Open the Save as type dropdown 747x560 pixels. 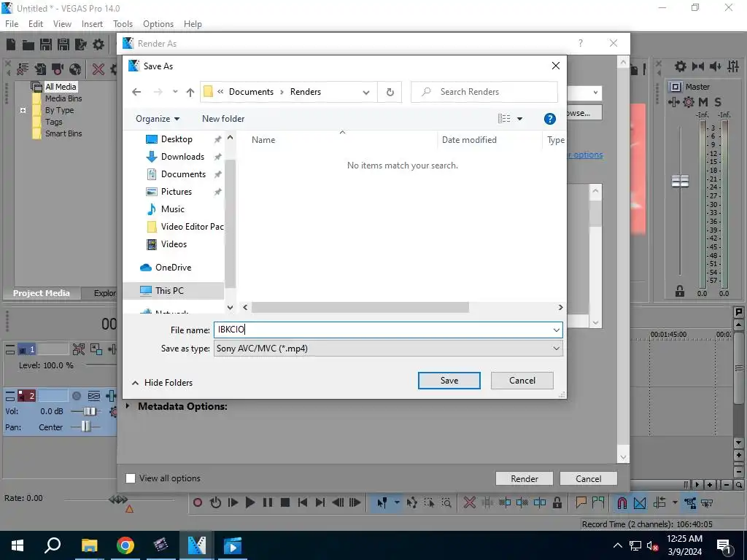click(556, 349)
